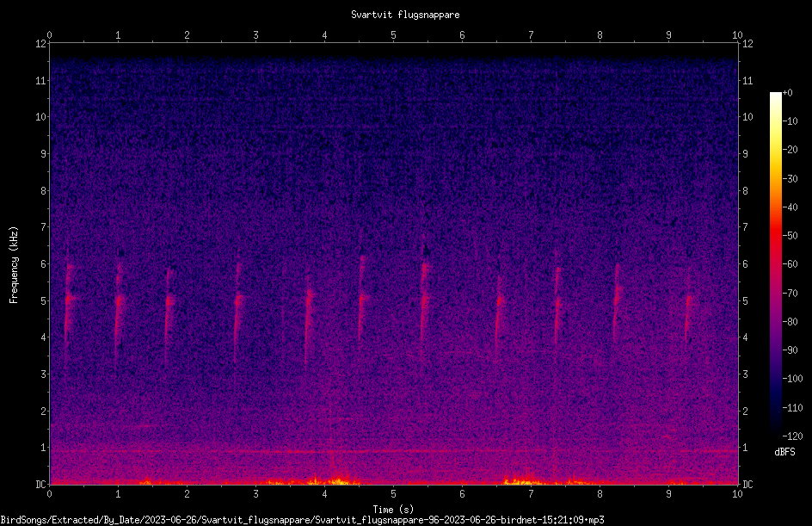Click the '5' tick on bottom time axis
This screenshot has width=812, height=526.
tap(393, 494)
